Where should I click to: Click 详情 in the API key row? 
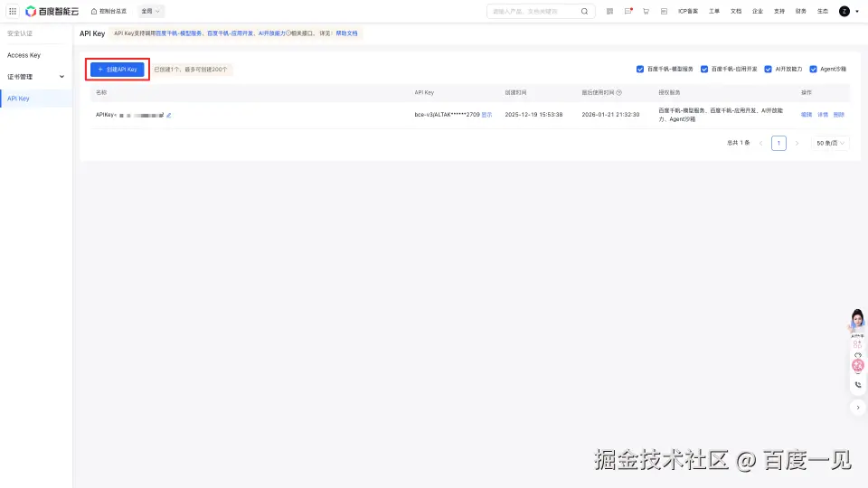[x=823, y=115]
